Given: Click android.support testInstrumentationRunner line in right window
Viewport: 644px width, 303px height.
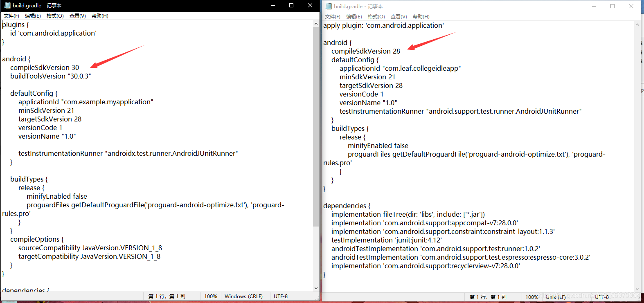Looking at the screenshot, I should tap(461, 111).
